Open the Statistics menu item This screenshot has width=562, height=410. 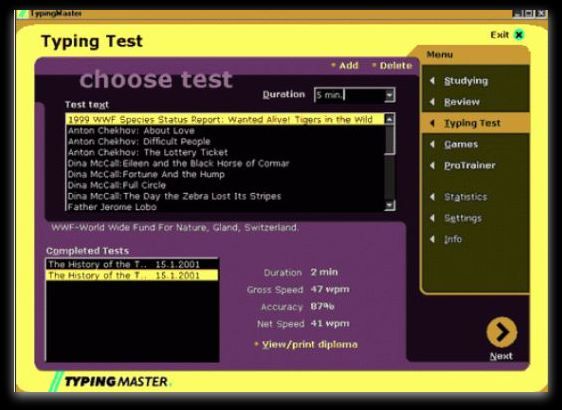tap(466, 197)
